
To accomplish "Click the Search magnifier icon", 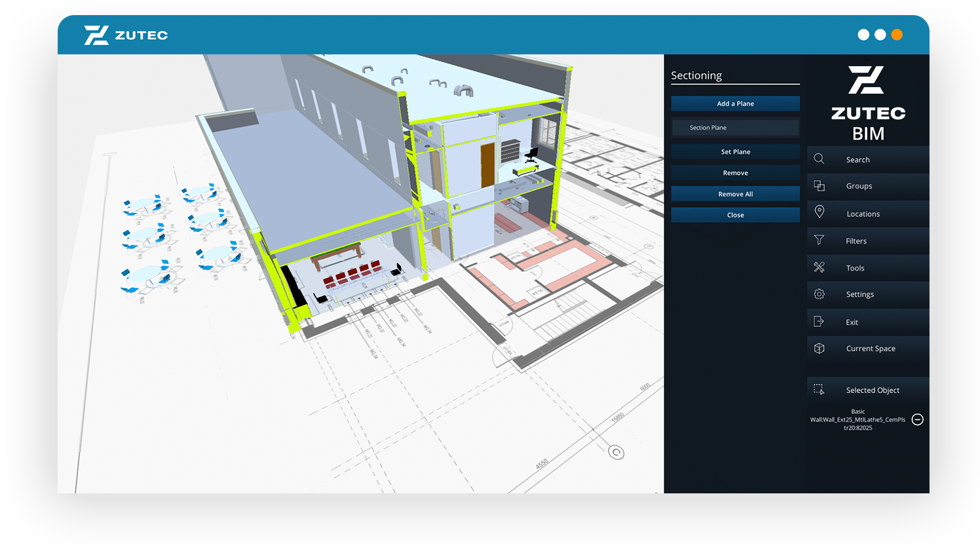I will click(819, 159).
